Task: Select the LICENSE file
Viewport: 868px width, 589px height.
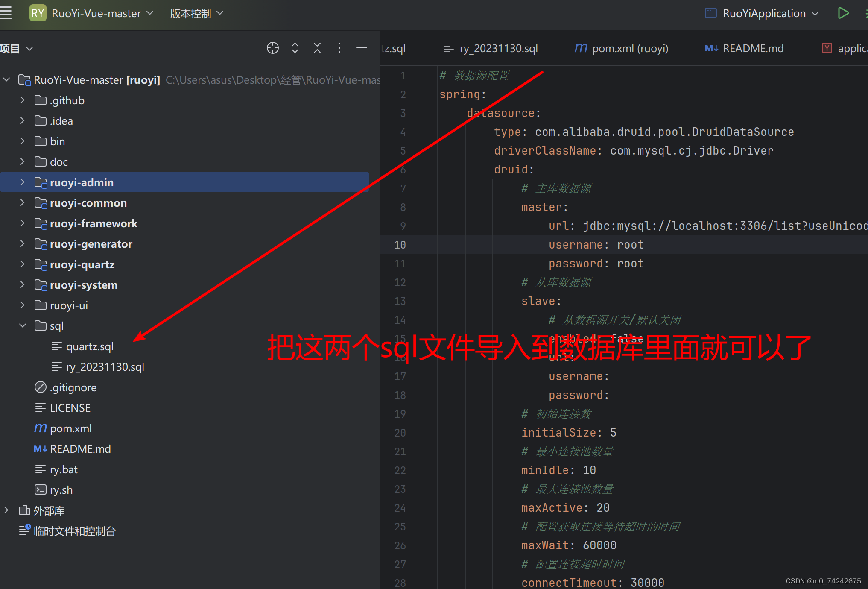Action: tap(70, 408)
